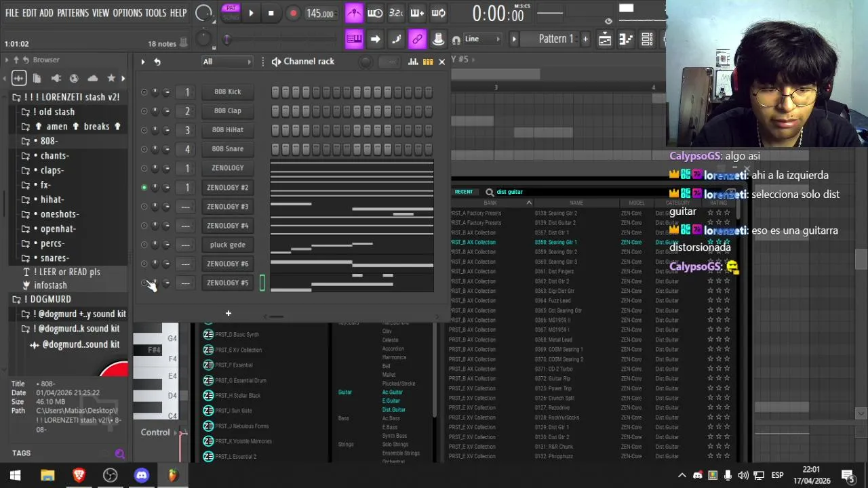Add a channel with the plus button
Viewport: 868px width, 488px height.
point(229,313)
